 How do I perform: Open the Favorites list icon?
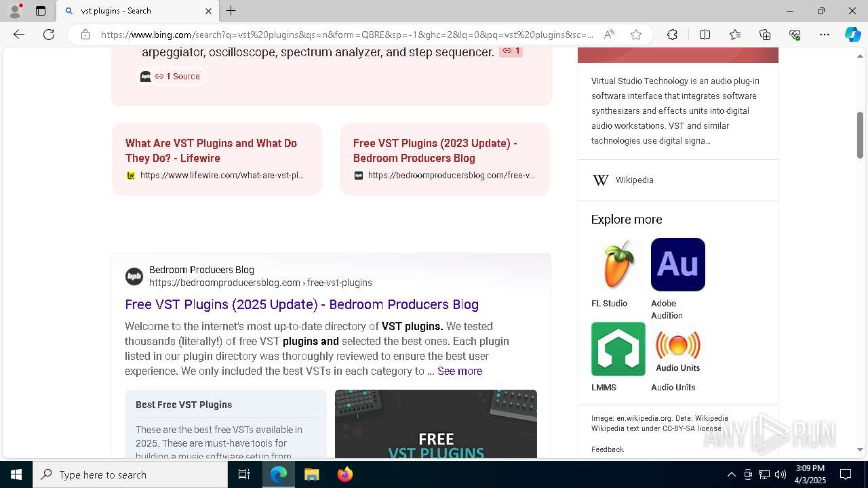point(735,35)
